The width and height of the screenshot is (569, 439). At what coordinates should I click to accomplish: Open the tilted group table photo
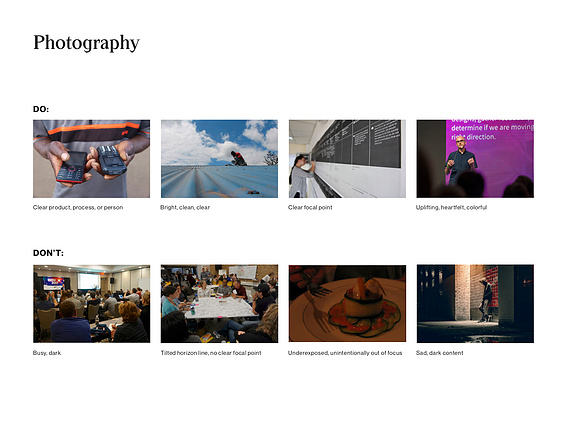tap(220, 304)
